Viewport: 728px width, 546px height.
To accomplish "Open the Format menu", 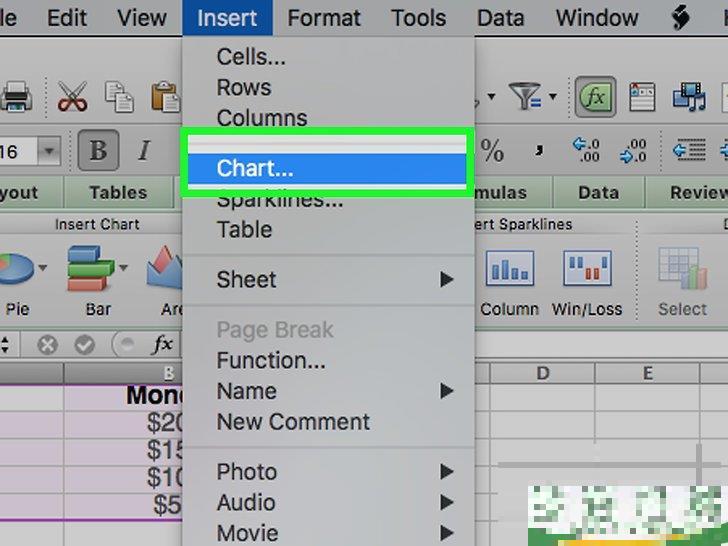I will tap(324, 17).
